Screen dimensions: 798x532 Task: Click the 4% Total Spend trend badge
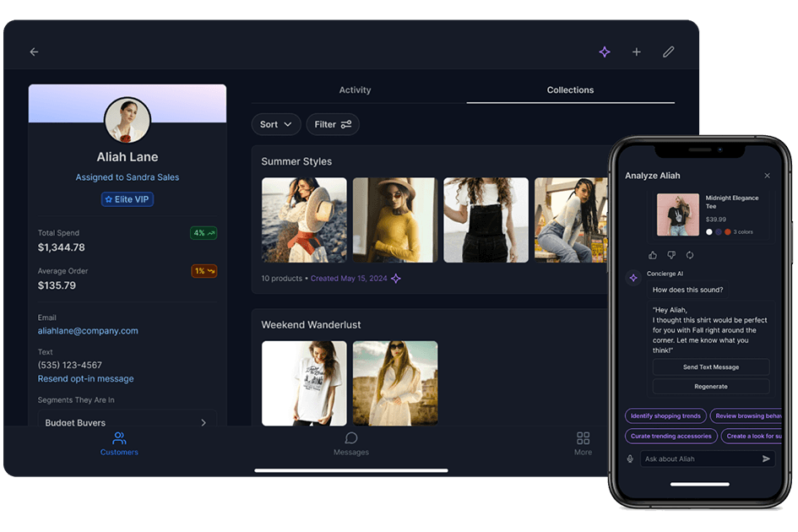pos(204,233)
